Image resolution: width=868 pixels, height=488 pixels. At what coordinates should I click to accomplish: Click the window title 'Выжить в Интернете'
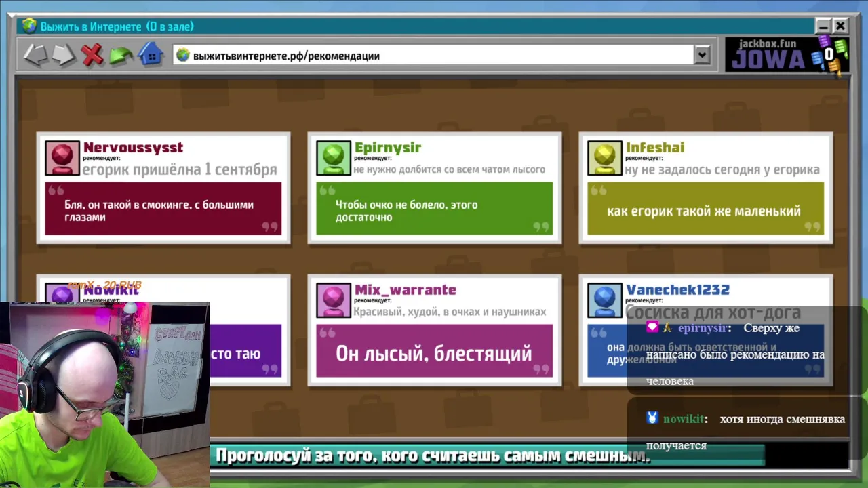pos(92,26)
